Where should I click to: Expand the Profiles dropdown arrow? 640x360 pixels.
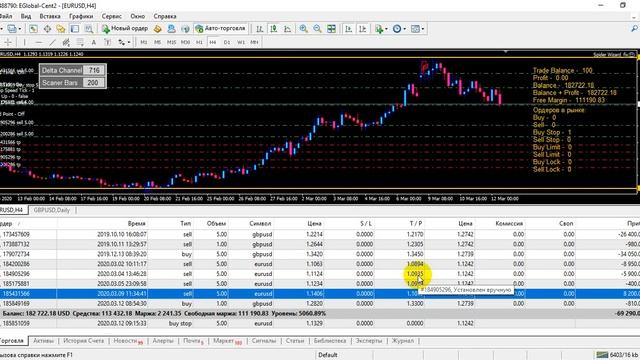click(20, 29)
